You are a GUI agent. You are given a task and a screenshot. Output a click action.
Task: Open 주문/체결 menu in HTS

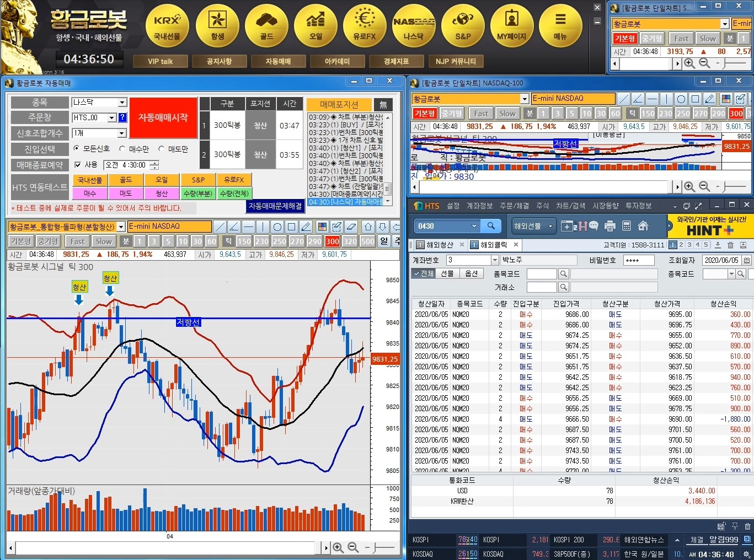514,206
